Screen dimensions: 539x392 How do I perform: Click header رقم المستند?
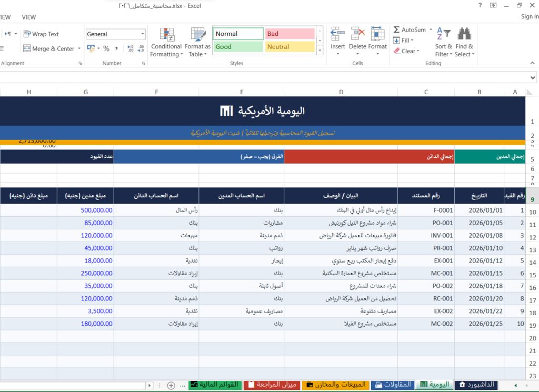coord(426,196)
